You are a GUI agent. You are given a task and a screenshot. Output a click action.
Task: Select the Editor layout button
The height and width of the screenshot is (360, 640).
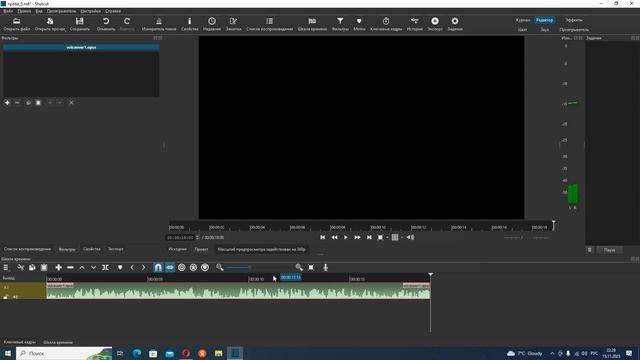(x=544, y=20)
